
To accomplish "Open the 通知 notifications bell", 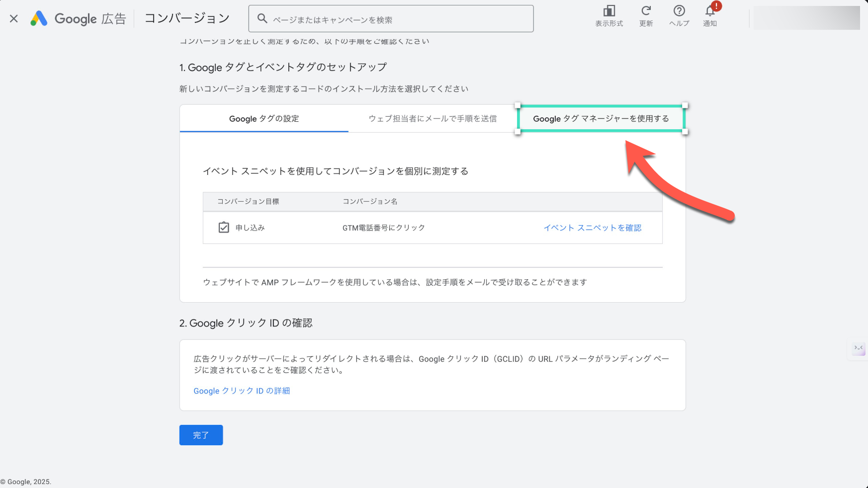I will [x=709, y=12].
